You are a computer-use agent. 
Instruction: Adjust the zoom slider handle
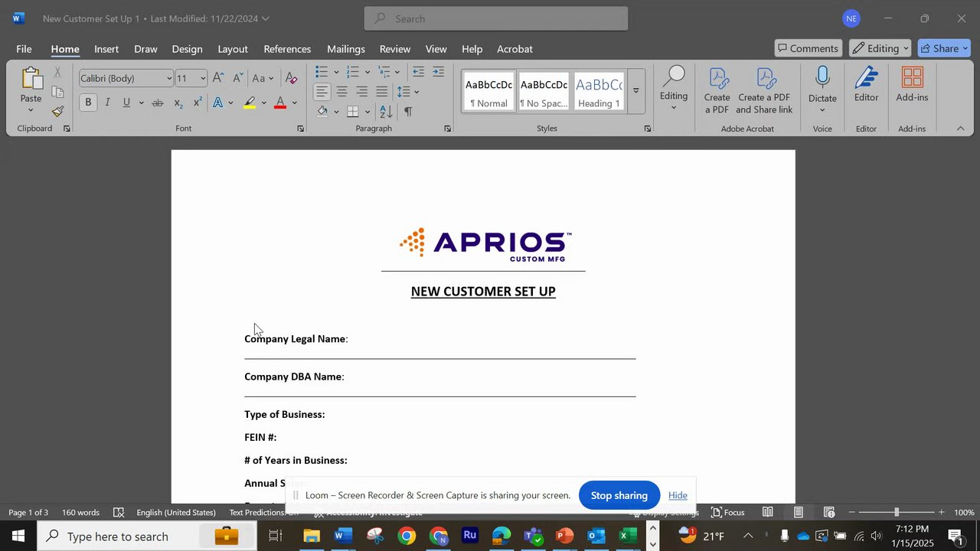[897, 513]
